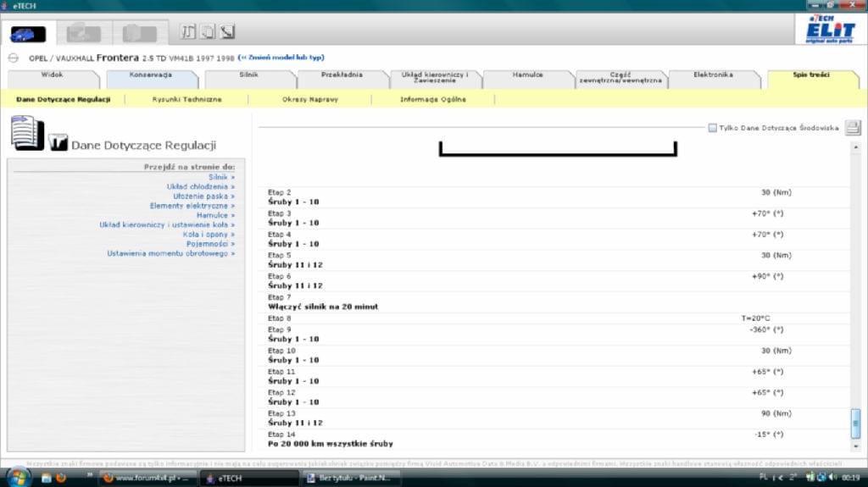Open the Widok tab
The image size is (868, 487).
[52, 79]
